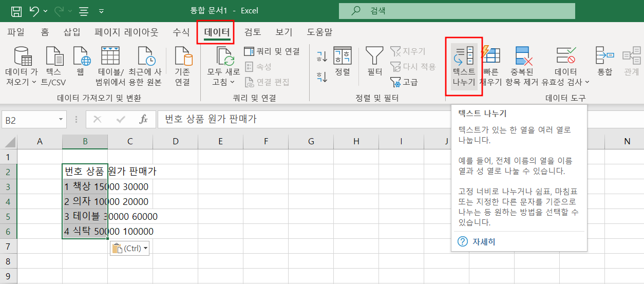Viewport: 644px width, 284px height.
Task: Click the fx insert function icon
Action: [144, 120]
